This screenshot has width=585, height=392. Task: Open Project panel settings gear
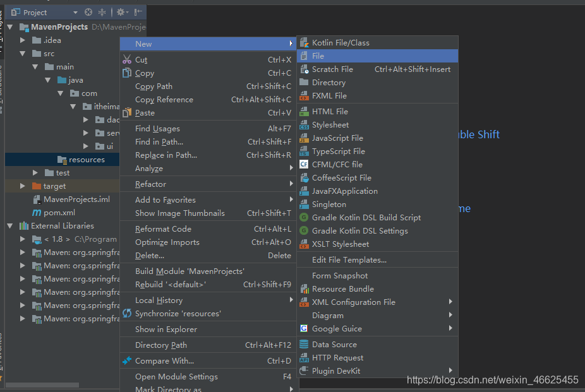point(122,12)
